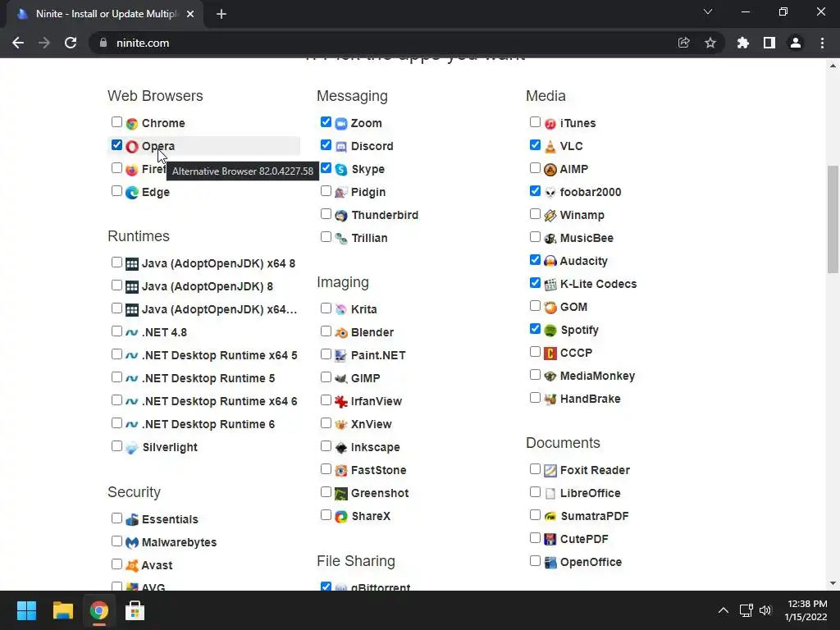
Task: Open the Chrome profile button
Action: coord(796,43)
